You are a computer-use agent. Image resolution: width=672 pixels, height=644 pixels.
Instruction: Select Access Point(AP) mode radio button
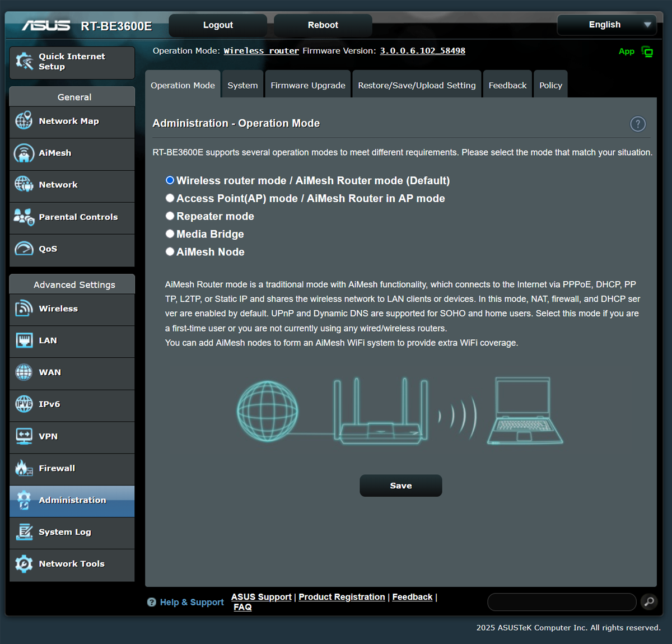170,198
